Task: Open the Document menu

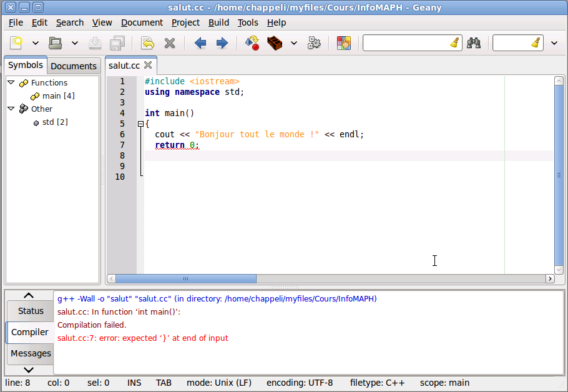Action: pyautogui.click(x=142, y=22)
